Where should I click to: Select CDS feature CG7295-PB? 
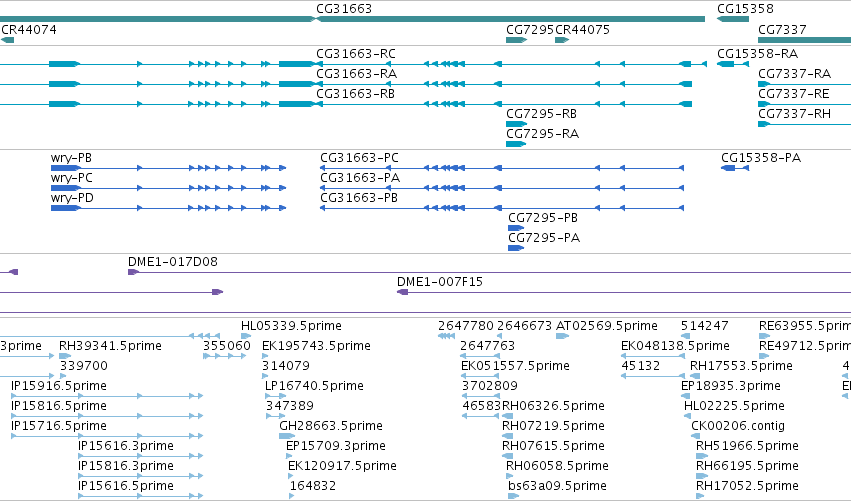[543, 218]
